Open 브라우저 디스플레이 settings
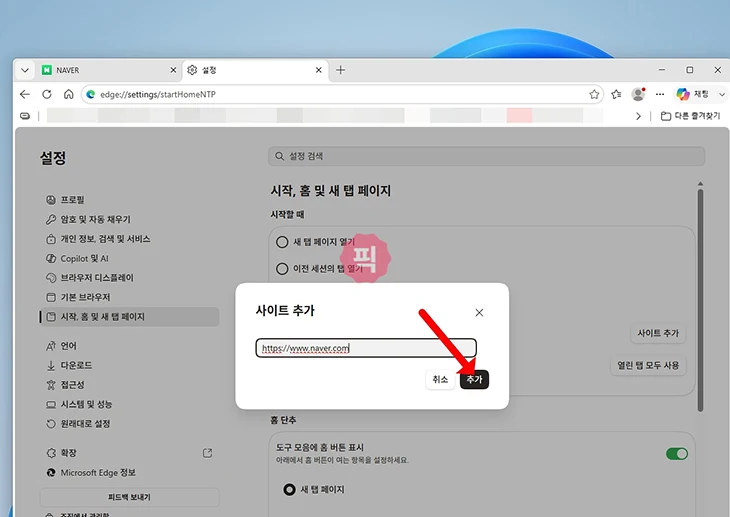 point(129,278)
